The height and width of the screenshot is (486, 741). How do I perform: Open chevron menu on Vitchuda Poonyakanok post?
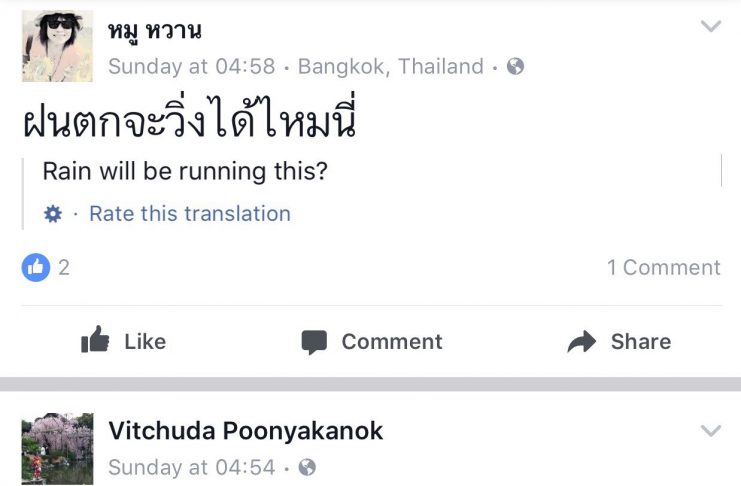pyautogui.click(x=710, y=431)
